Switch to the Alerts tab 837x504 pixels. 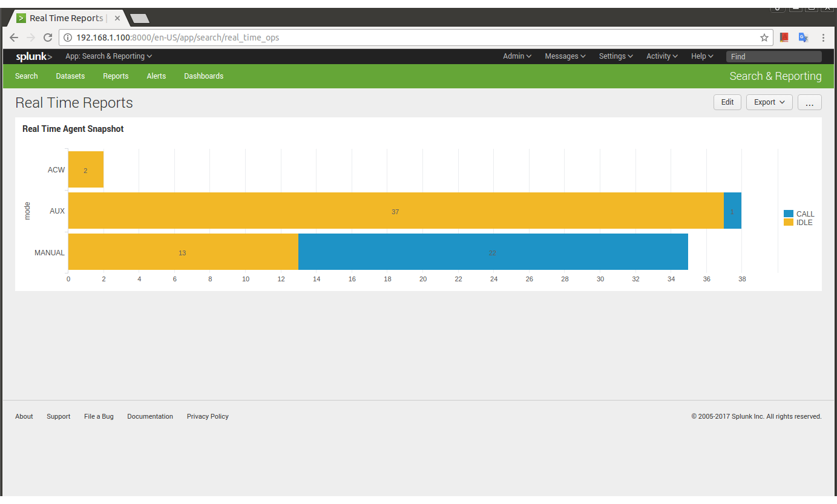click(156, 76)
